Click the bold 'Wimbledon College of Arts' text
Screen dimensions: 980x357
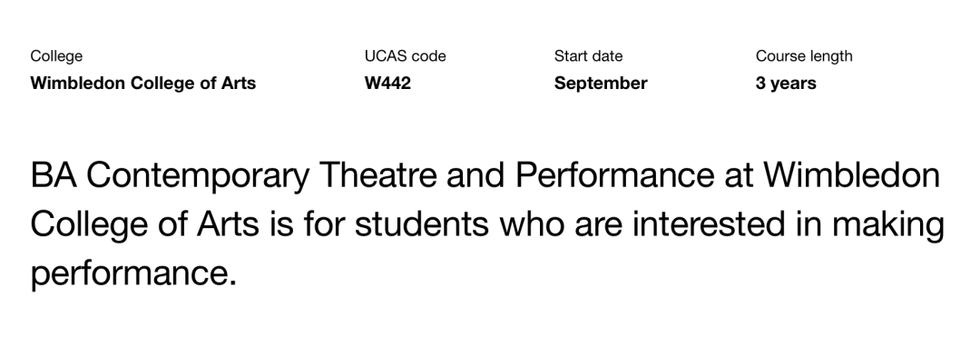pyautogui.click(x=143, y=84)
